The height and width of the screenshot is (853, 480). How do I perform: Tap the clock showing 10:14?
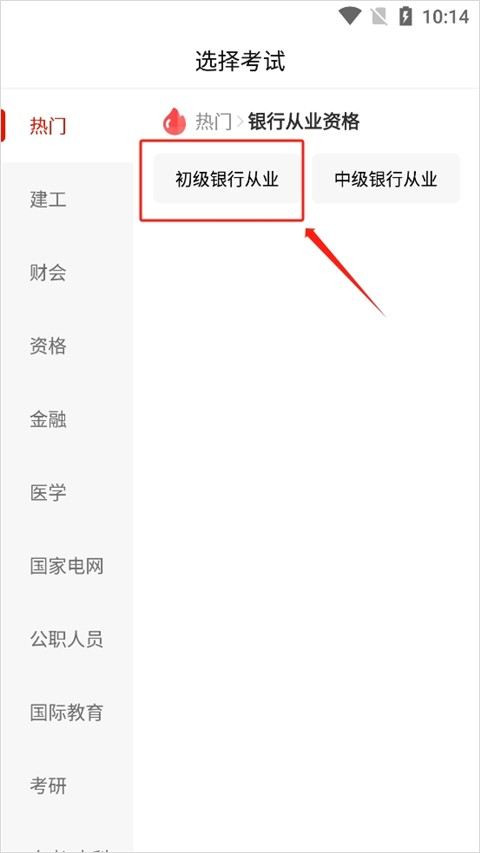point(445,16)
